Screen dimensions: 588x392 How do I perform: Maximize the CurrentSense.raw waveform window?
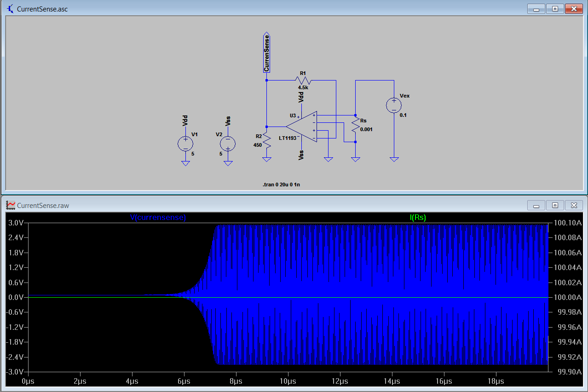(555, 205)
